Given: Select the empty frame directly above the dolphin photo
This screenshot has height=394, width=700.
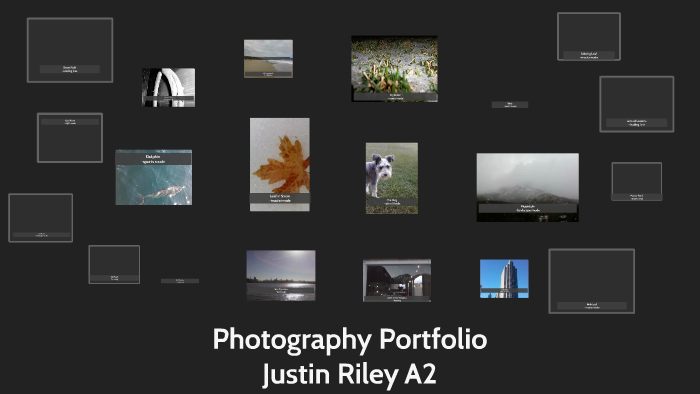Looking at the screenshot, I should 70,137.
